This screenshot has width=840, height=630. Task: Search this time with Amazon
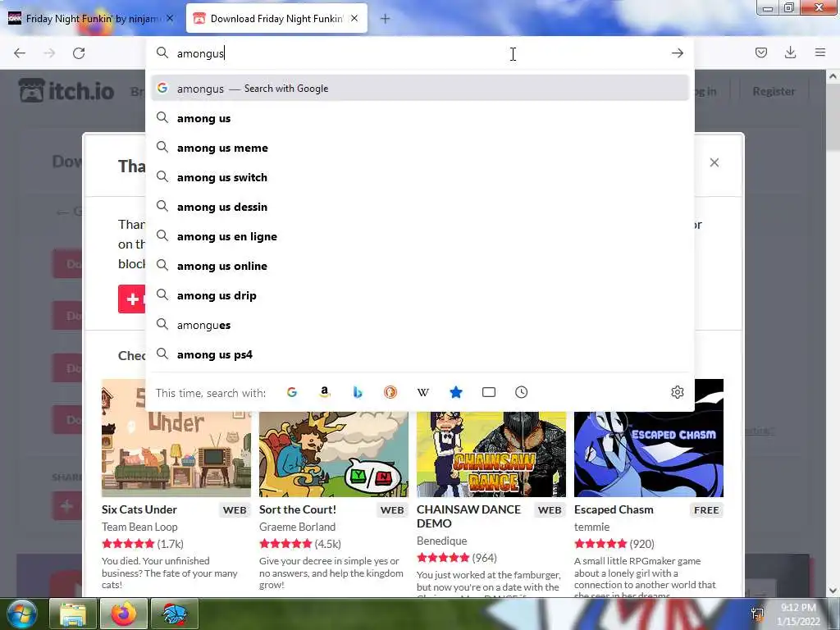pos(324,392)
